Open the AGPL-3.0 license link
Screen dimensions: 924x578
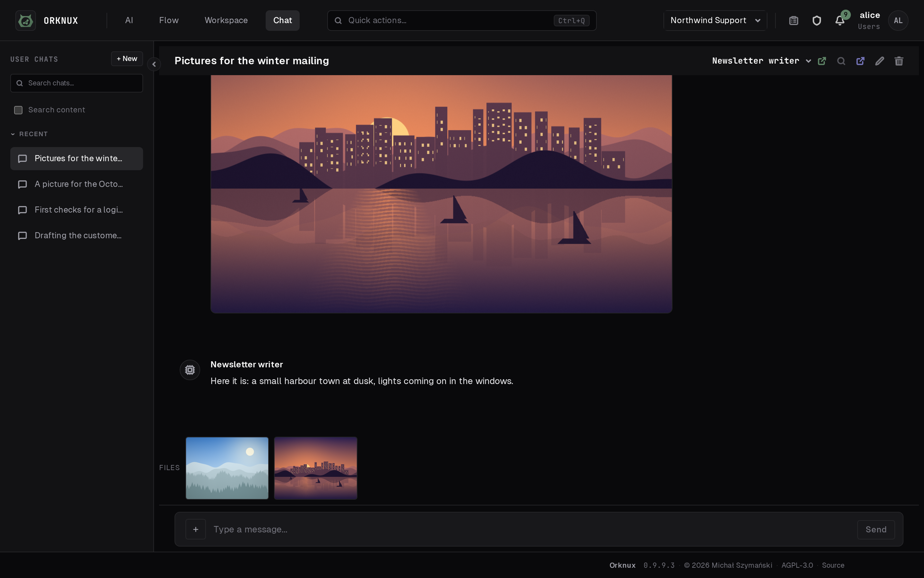click(x=797, y=565)
